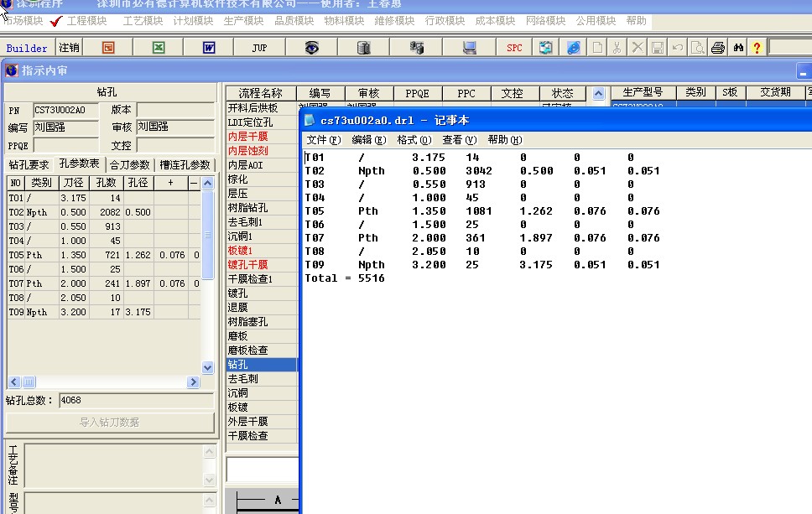Click the T09 Npth row in table
This screenshot has height=514, width=812.
(103, 312)
